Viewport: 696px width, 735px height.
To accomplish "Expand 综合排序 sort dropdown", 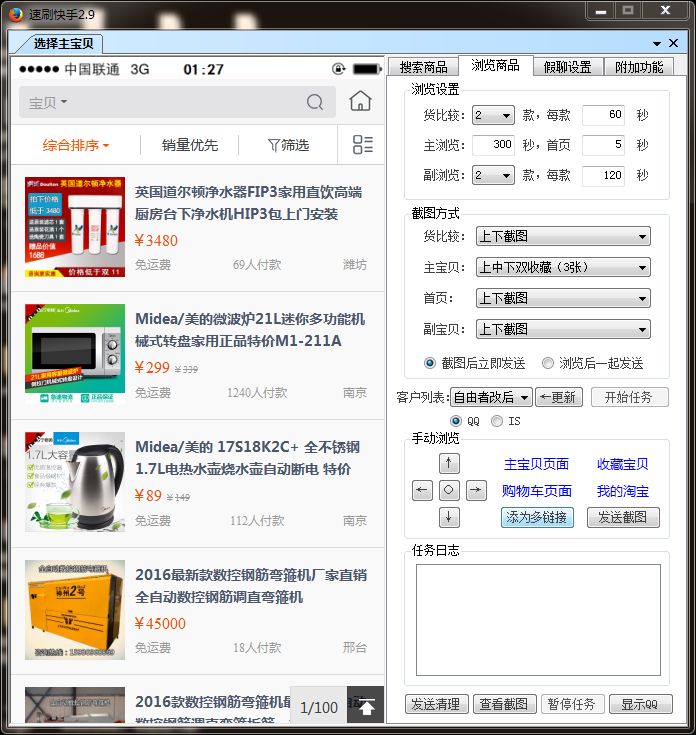I will point(75,145).
